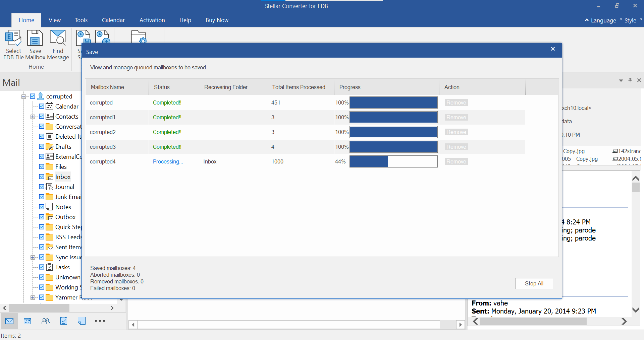
Task: Open the Tools ribbon tab
Action: click(81, 20)
